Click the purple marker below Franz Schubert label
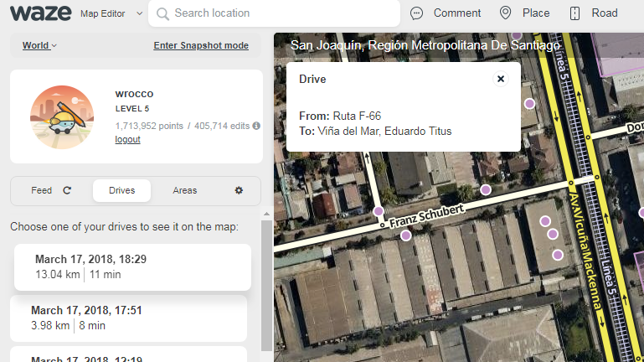The image size is (644, 362). pos(406,235)
